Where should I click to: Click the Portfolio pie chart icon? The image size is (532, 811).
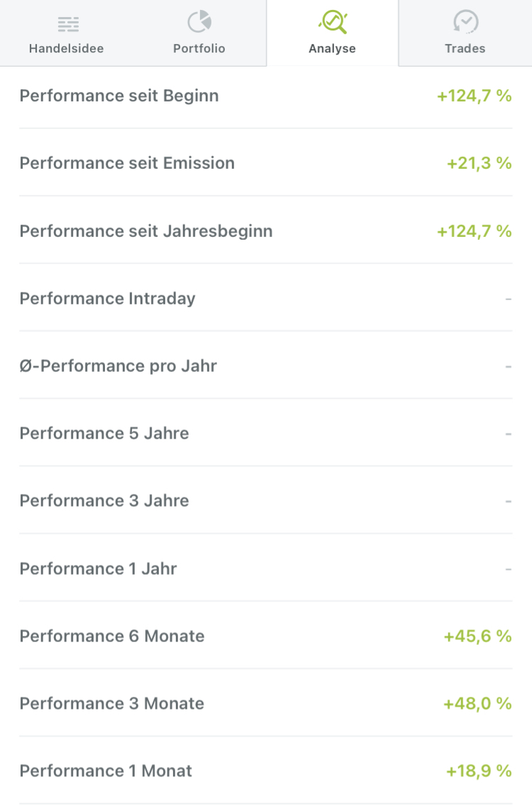pos(199,22)
